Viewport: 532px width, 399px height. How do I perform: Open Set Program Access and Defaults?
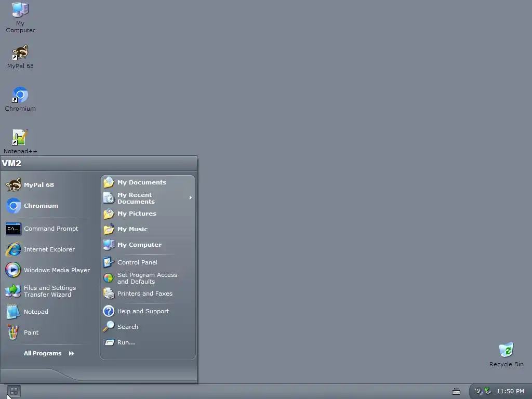coord(148,278)
